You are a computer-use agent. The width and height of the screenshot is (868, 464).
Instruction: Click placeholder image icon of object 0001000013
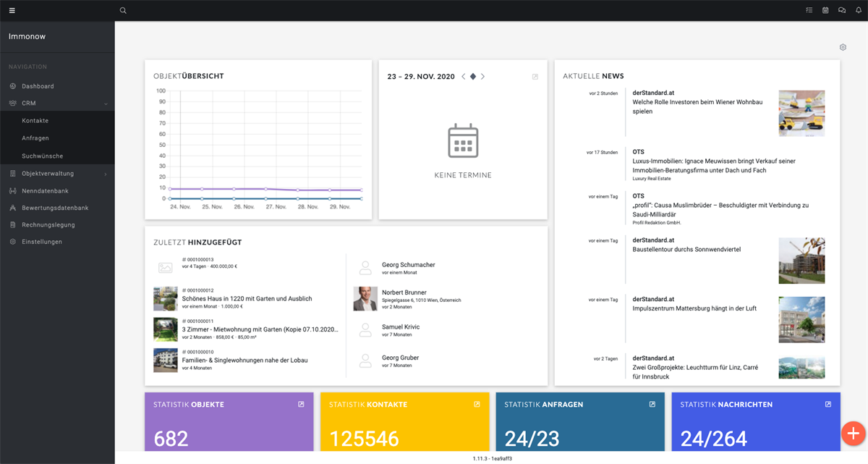(x=166, y=268)
